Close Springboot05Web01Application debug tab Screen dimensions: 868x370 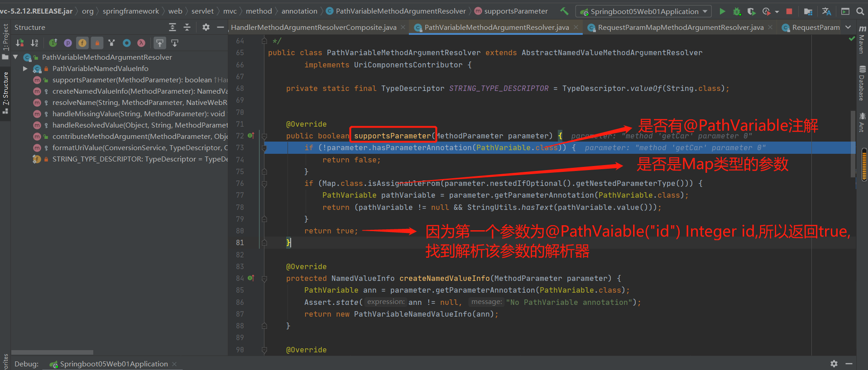coord(174,364)
